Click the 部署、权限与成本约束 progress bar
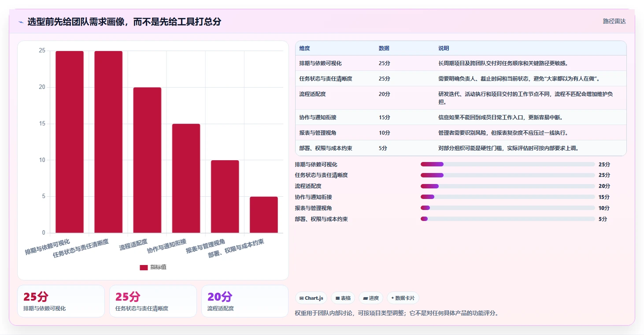 (x=507, y=219)
